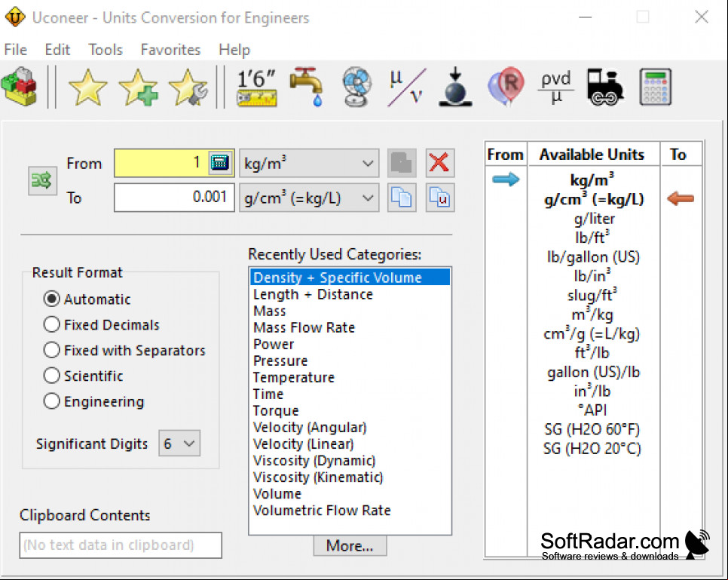
Task: Select Volumetric Flow Rate category
Action: pyautogui.click(x=350, y=511)
